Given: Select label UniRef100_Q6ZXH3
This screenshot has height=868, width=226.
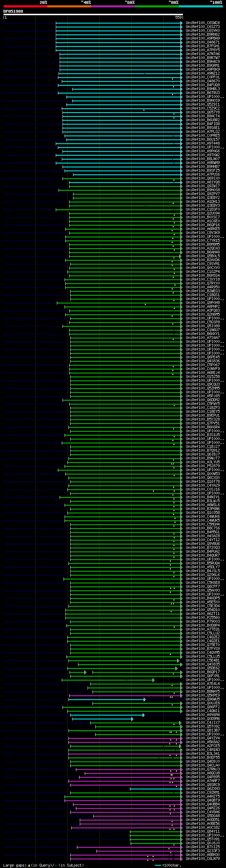Looking at the screenshot, I should 203,789.
